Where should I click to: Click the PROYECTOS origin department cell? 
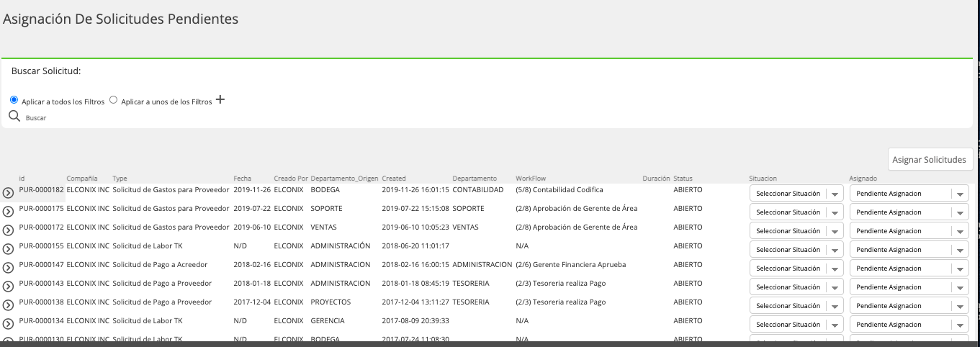pos(331,302)
